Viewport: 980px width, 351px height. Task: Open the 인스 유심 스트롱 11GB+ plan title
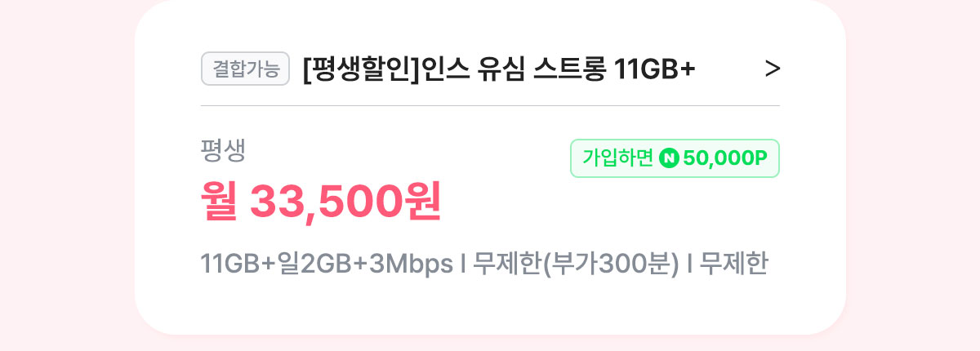tap(499, 69)
